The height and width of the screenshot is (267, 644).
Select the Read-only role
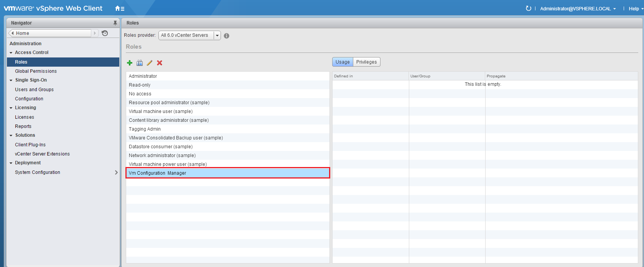(x=228, y=85)
